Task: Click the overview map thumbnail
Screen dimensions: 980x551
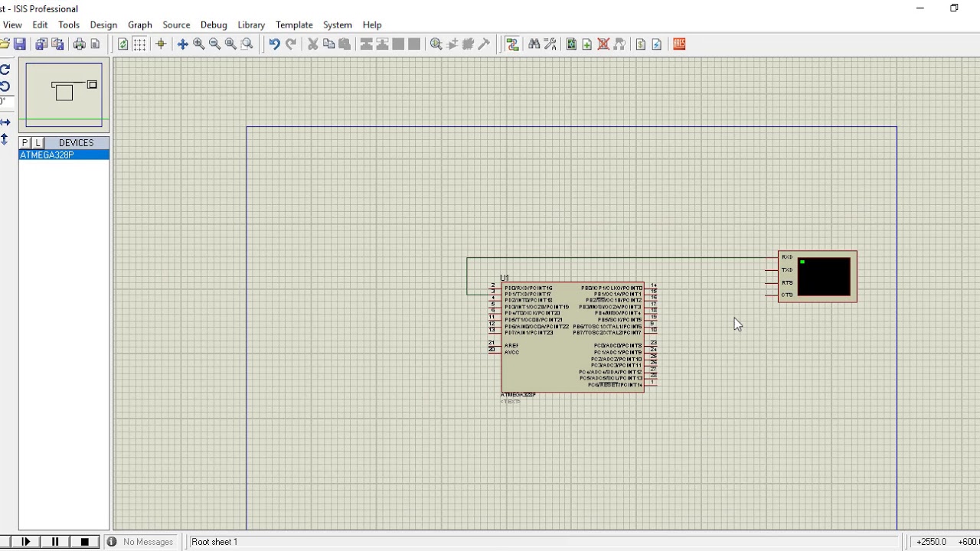Action: [x=64, y=95]
